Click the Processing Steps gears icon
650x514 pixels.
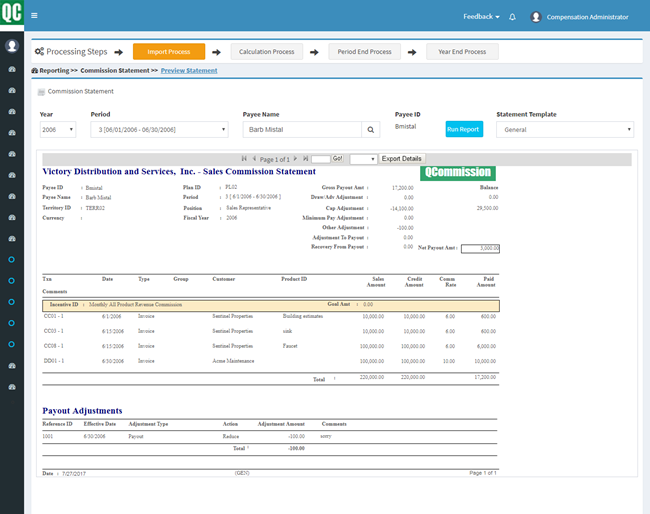pos(39,51)
